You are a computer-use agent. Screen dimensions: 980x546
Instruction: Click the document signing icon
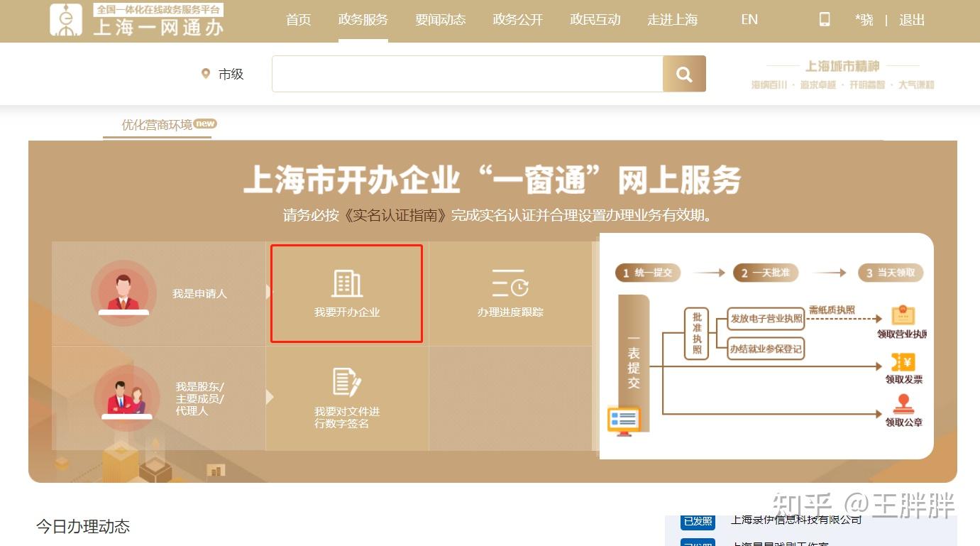347,382
